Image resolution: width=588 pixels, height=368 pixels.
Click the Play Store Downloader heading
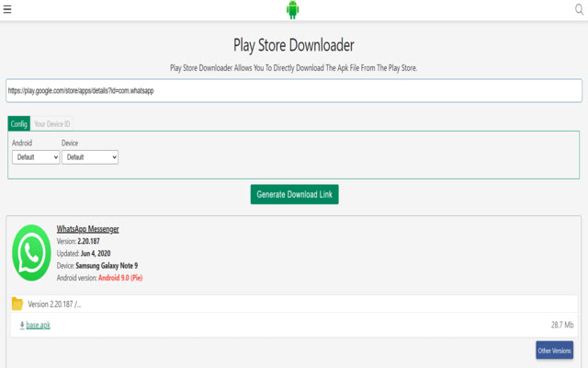[294, 45]
